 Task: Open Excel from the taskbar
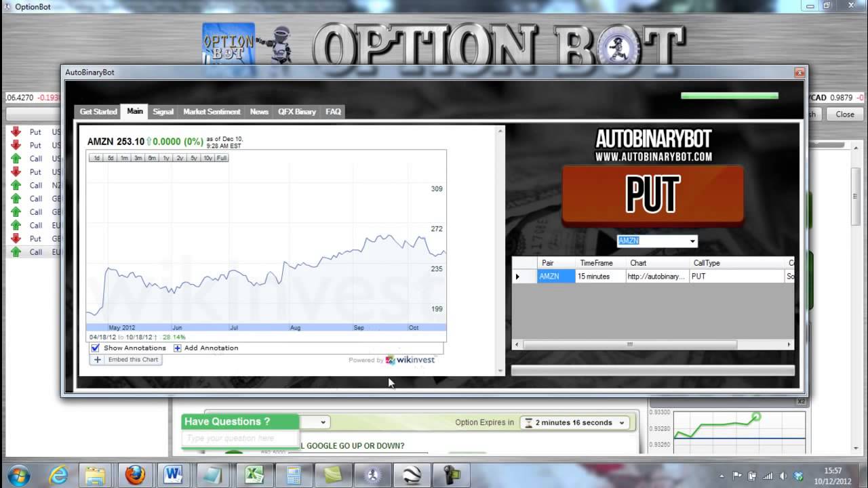pyautogui.click(x=254, y=474)
